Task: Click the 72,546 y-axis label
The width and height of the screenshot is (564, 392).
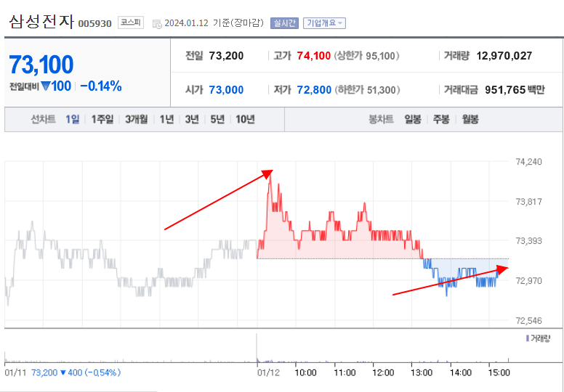Action: (x=528, y=321)
